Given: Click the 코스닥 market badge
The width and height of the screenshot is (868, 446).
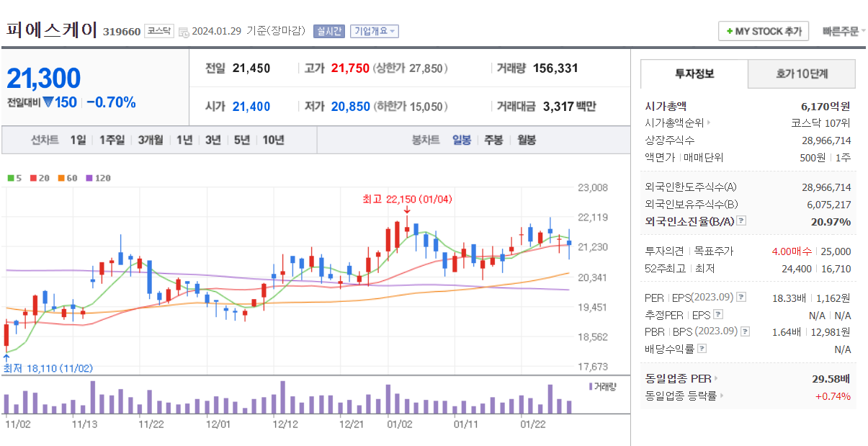Looking at the screenshot, I should click(158, 31).
